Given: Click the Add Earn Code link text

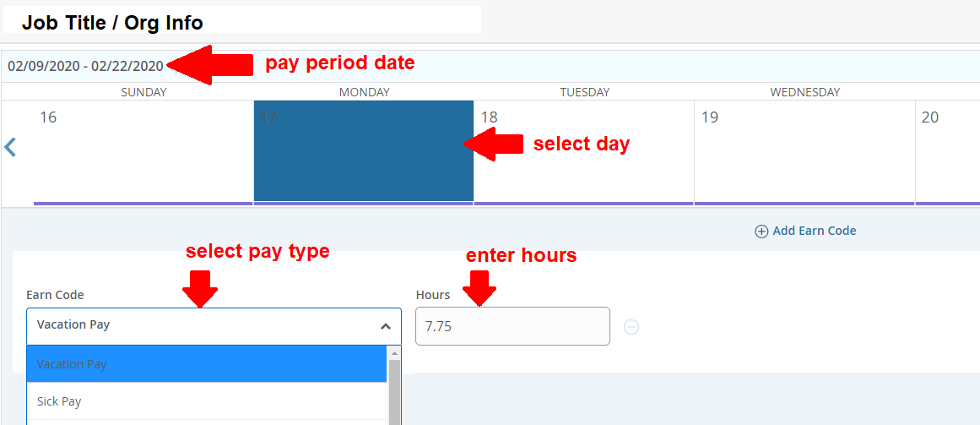Looking at the screenshot, I should (x=814, y=231).
